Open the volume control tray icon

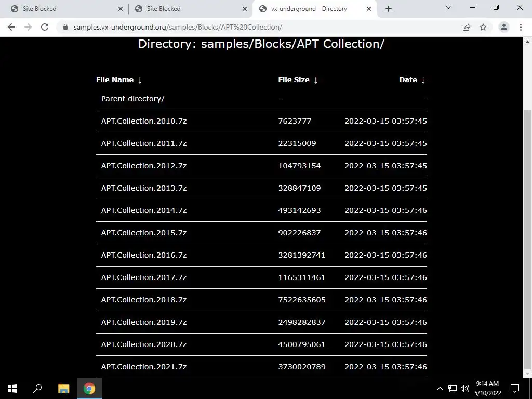click(465, 389)
